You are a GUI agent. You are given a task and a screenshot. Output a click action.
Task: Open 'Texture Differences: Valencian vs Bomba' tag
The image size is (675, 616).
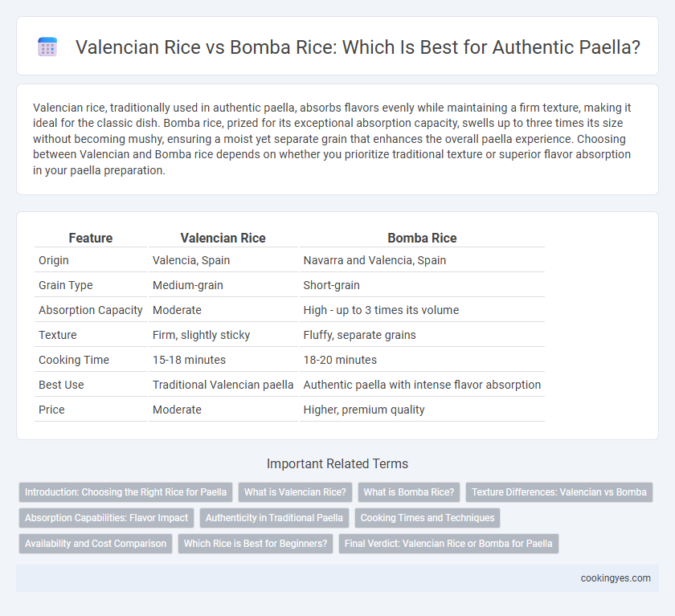click(559, 492)
